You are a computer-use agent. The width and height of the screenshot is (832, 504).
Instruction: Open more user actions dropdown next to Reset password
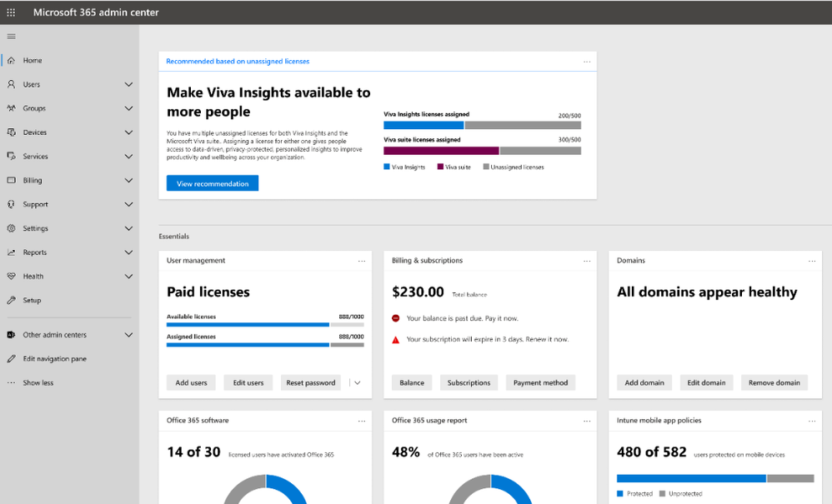[x=358, y=382]
